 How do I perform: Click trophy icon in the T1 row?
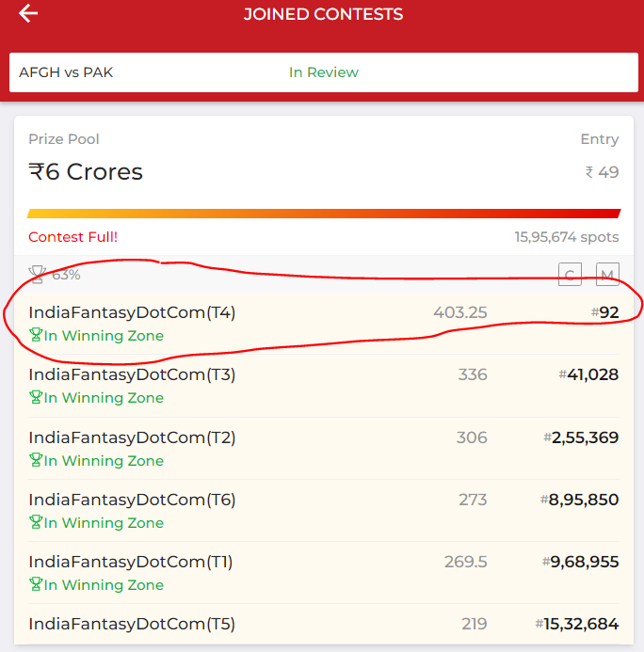36,584
